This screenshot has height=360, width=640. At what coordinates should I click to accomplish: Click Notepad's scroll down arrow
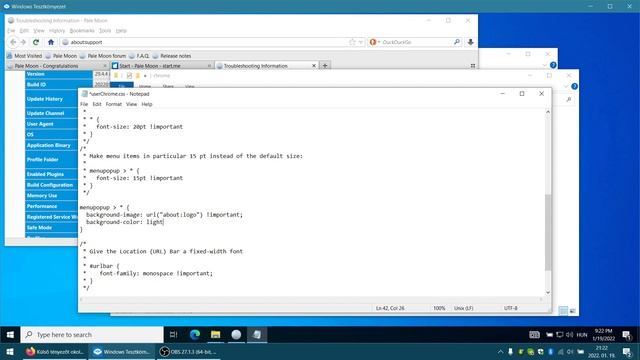pos(548,292)
